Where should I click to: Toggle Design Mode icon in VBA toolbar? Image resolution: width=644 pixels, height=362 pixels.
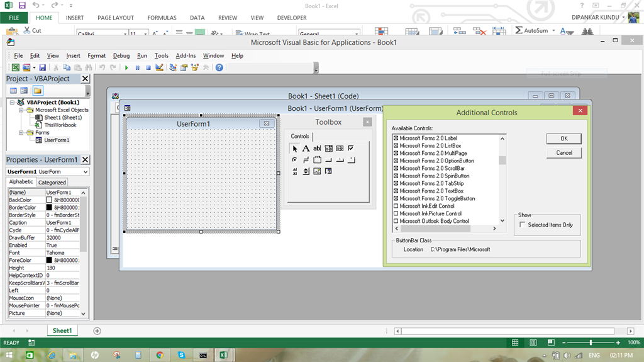pos(159,67)
